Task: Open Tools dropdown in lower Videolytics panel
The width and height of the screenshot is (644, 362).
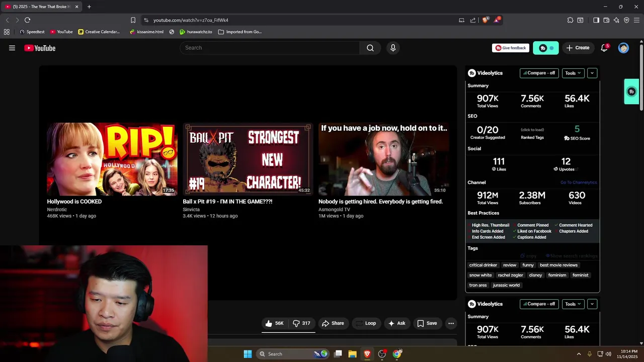Action: tap(573, 304)
